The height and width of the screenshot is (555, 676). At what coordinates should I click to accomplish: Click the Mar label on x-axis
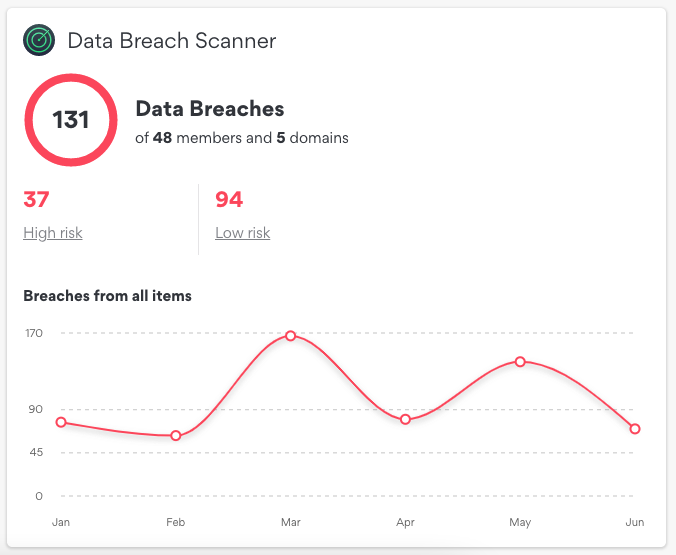(x=291, y=522)
